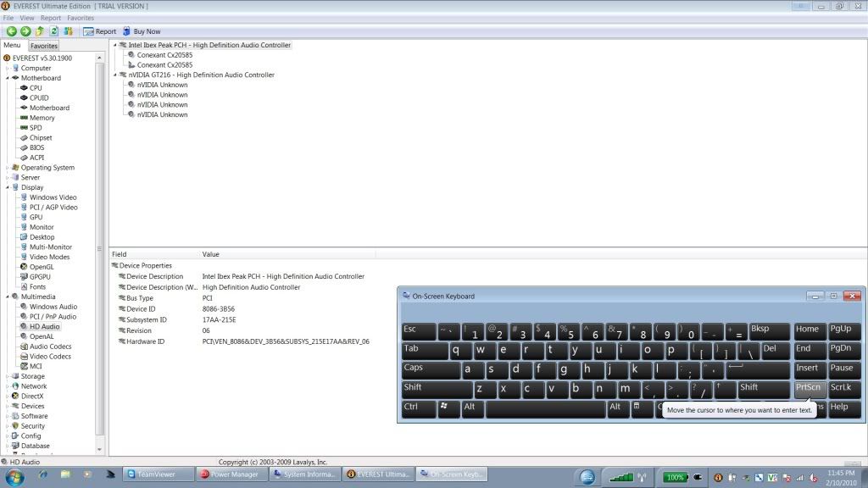Open the Report toolbar button
The height and width of the screenshot is (488, 868).
(x=100, y=31)
